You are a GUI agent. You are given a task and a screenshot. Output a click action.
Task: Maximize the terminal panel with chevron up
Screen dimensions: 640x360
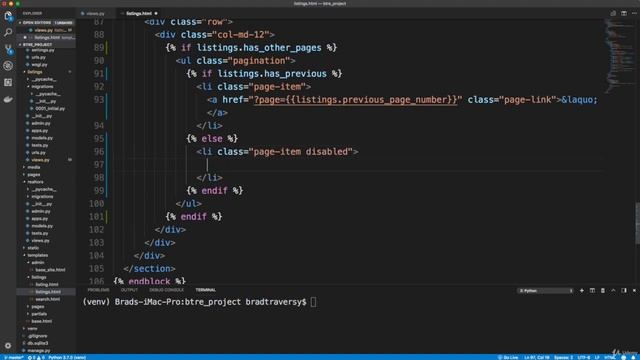[x=613, y=291]
